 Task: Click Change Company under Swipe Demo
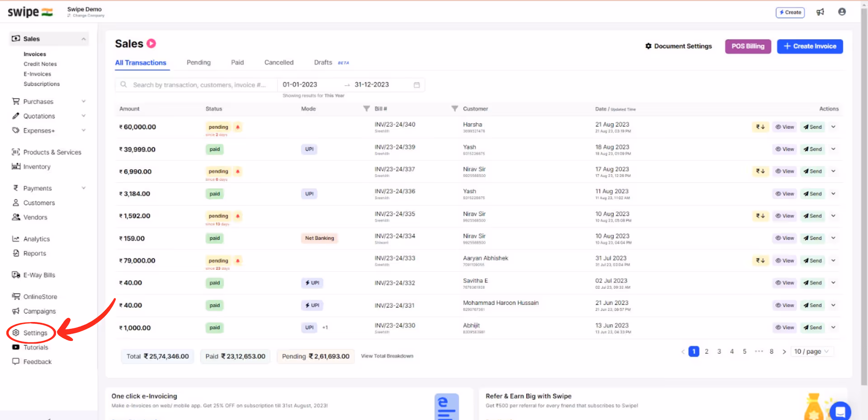[86, 15]
